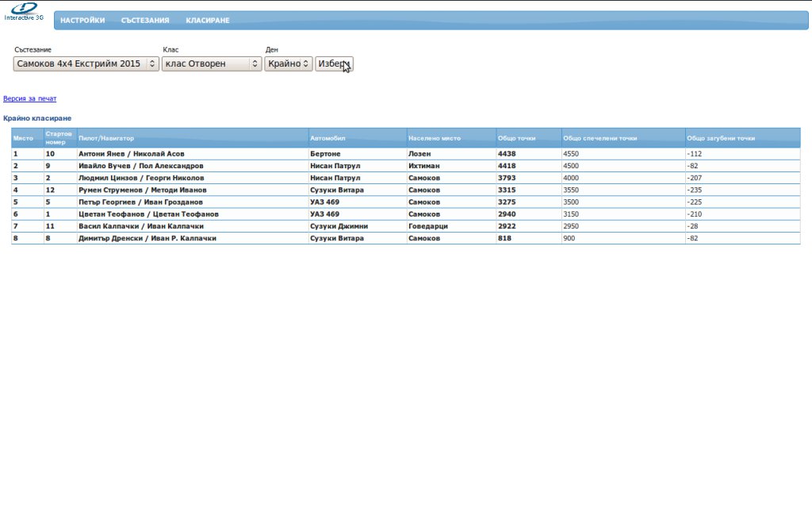Open the НАСТРОЙКИ menu

pos(82,20)
